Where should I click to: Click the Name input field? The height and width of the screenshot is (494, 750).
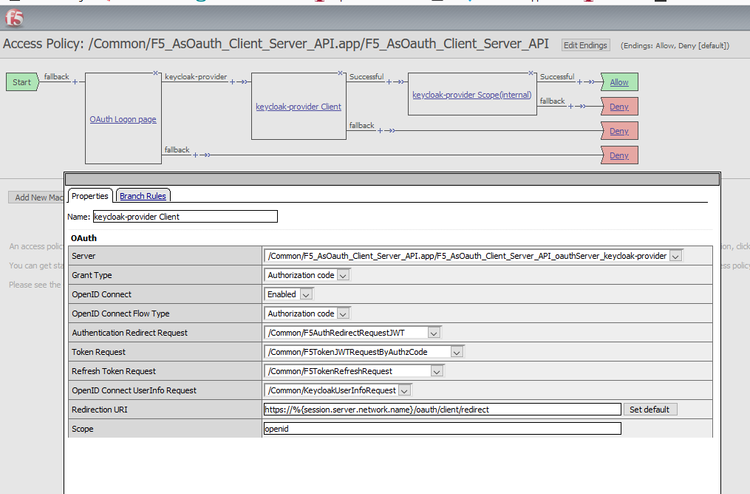[184, 216]
